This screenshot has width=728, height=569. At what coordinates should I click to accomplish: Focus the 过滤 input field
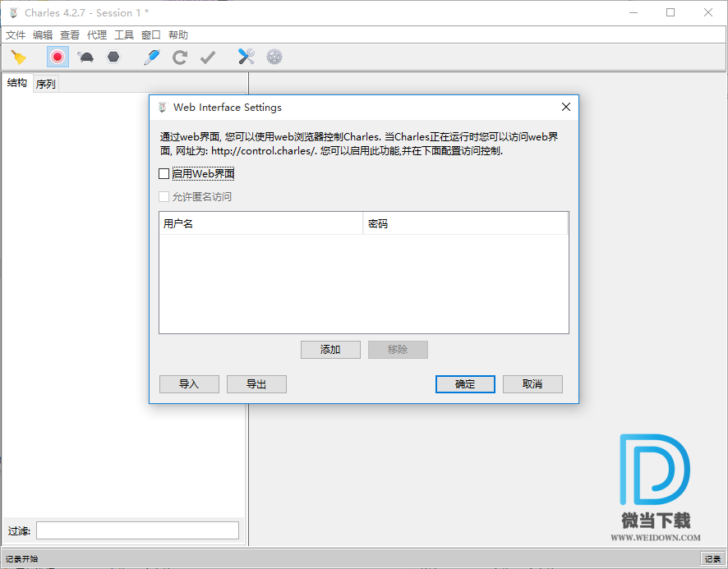pyautogui.click(x=137, y=530)
